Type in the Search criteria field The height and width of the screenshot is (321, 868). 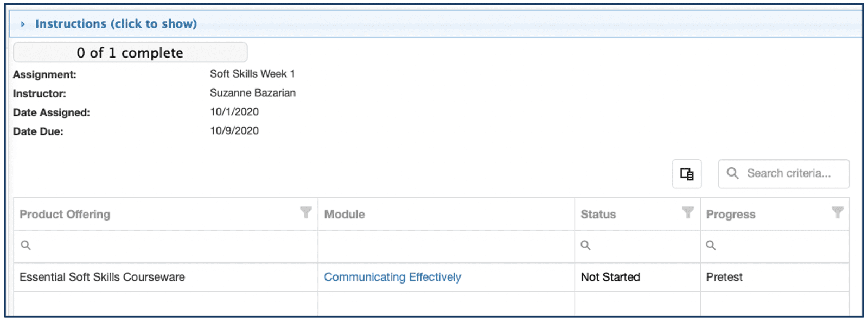(789, 173)
